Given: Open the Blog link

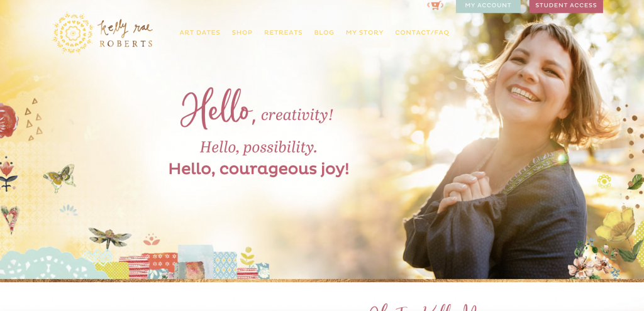Looking at the screenshot, I should [324, 33].
